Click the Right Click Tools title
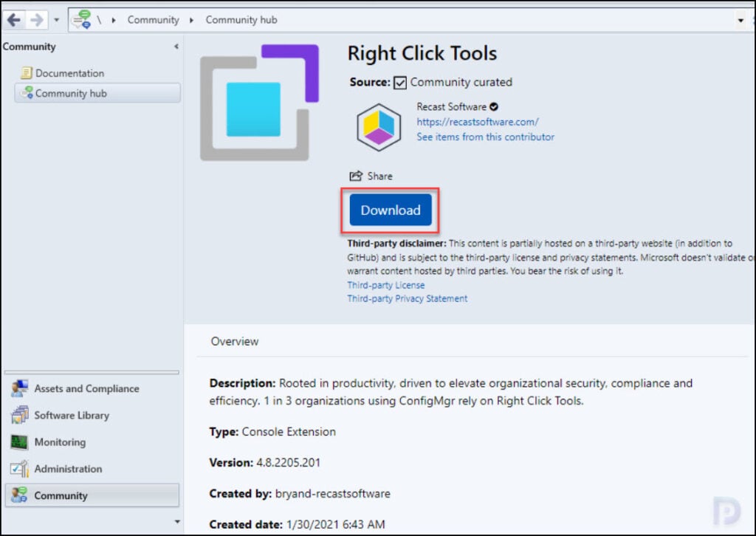Image resolution: width=756 pixels, height=536 pixels. (x=422, y=53)
